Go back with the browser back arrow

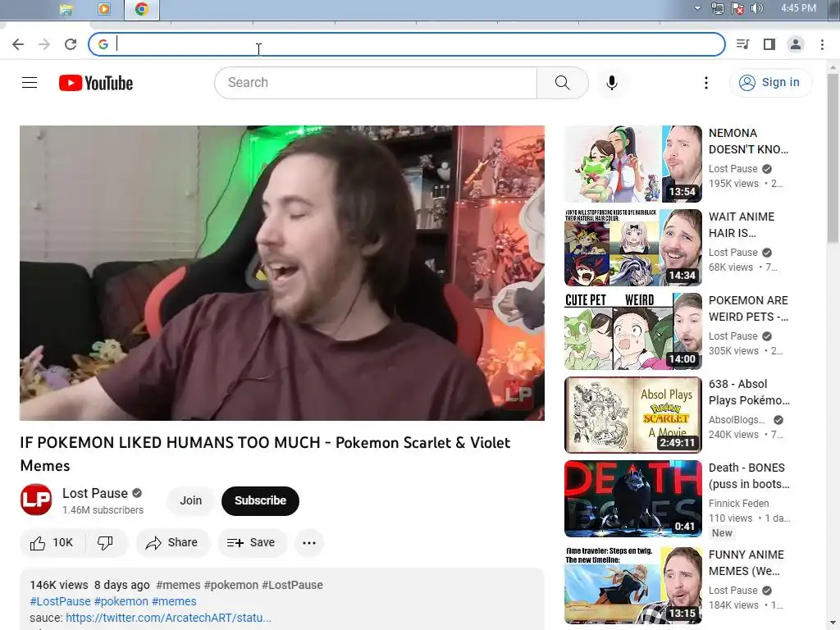(18, 44)
